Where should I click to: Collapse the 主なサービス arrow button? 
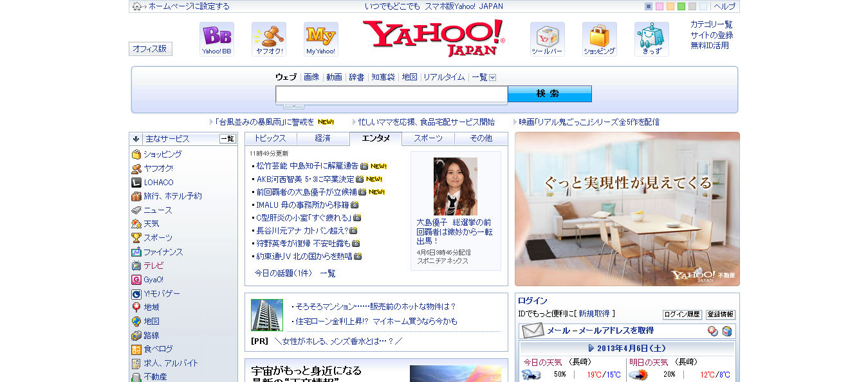click(136, 138)
